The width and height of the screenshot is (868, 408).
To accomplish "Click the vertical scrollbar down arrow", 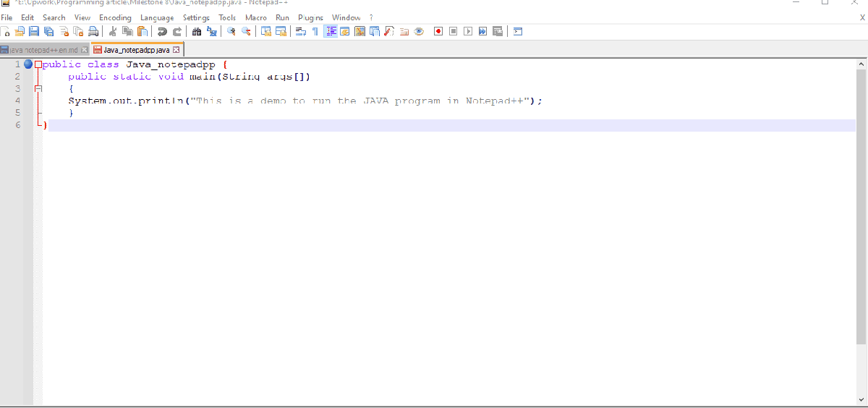I will click(861, 401).
